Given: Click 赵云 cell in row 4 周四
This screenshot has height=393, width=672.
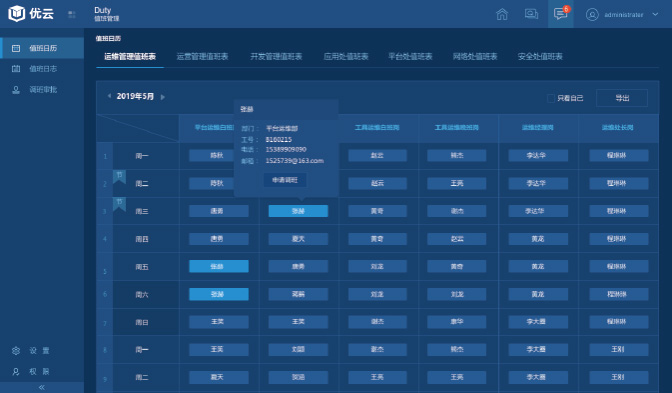Looking at the screenshot, I should coord(457,239).
